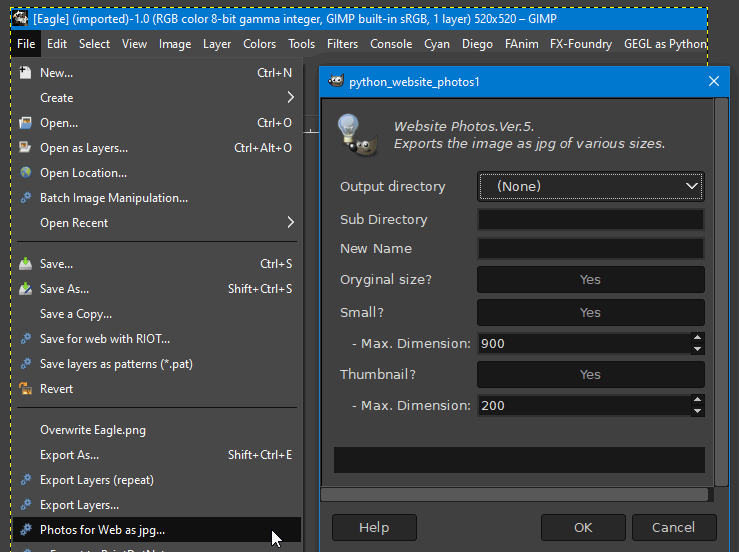Click the dialog horizontal scrollbar
Image resolution: width=739 pixels, height=552 pixels.
pos(514,494)
